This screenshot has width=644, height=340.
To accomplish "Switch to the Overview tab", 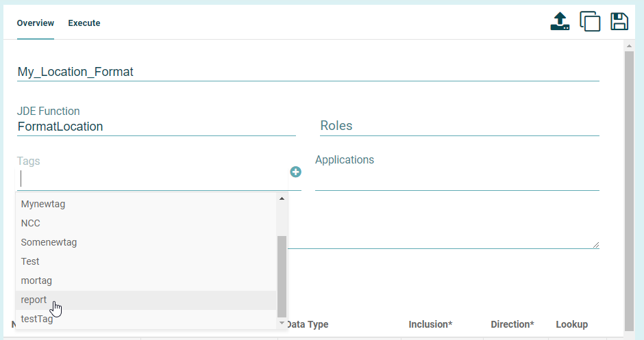I will tap(36, 23).
